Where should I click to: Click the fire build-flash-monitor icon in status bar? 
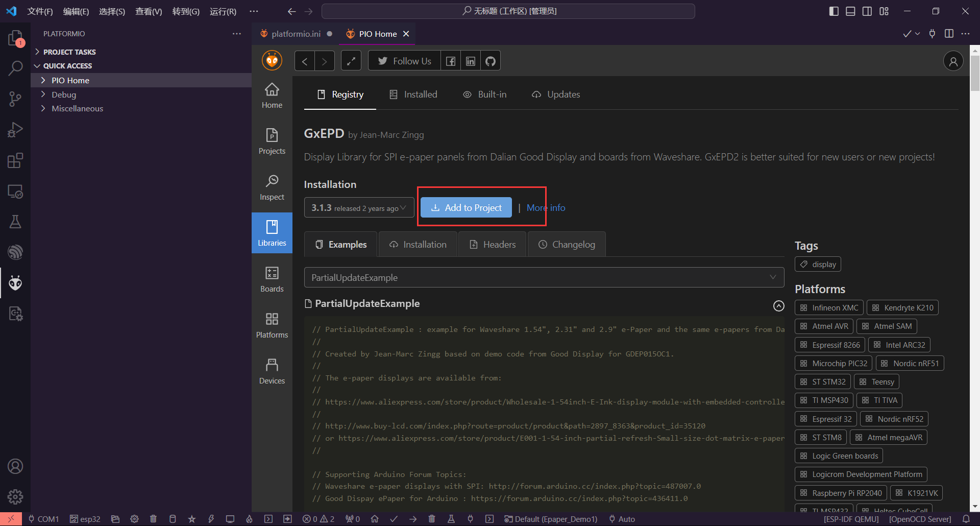pyautogui.click(x=249, y=519)
